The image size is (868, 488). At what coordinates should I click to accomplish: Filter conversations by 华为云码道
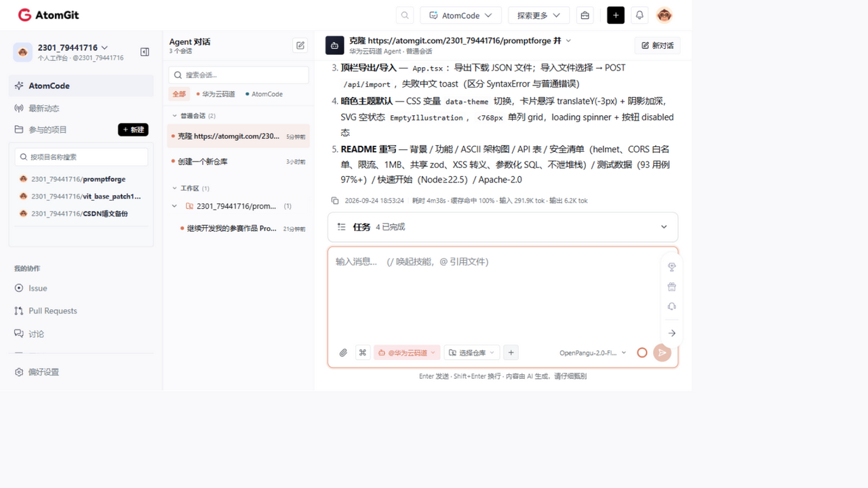coord(216,94)
